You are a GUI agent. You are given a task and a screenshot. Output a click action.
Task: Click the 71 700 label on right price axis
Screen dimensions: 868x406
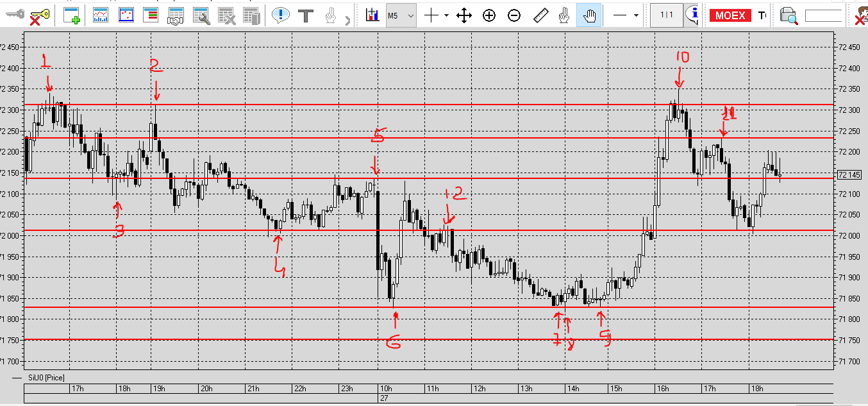tap(849, 361)
